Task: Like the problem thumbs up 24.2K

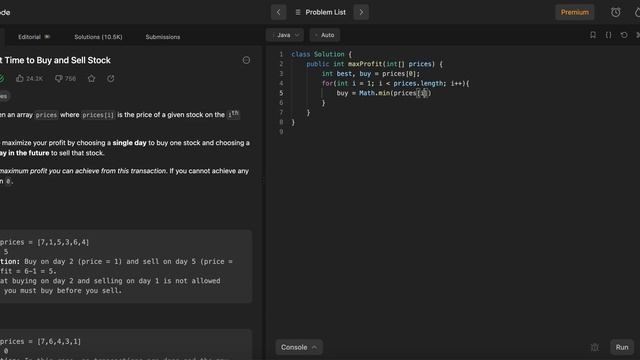Action: [x=29, y=78]
